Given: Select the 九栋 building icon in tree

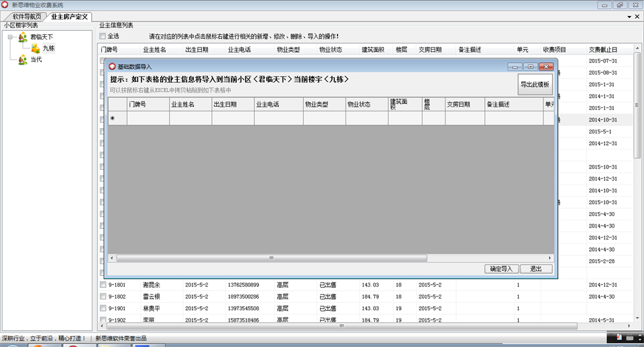Looking at the screenshot, I should point(36,48).
